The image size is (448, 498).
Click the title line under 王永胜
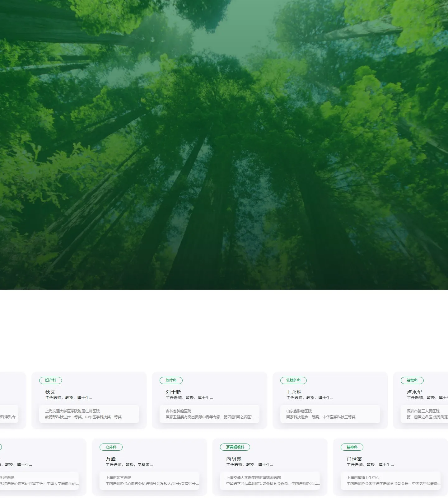tap(310, 398)
